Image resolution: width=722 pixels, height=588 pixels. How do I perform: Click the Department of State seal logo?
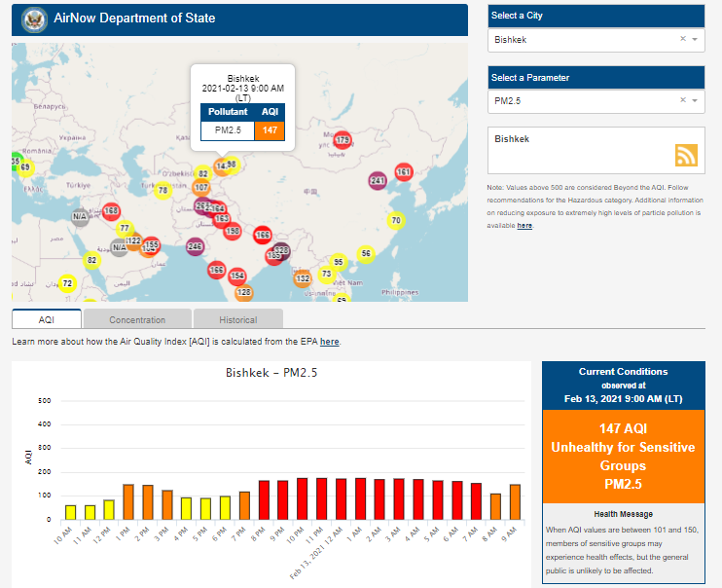33,19
